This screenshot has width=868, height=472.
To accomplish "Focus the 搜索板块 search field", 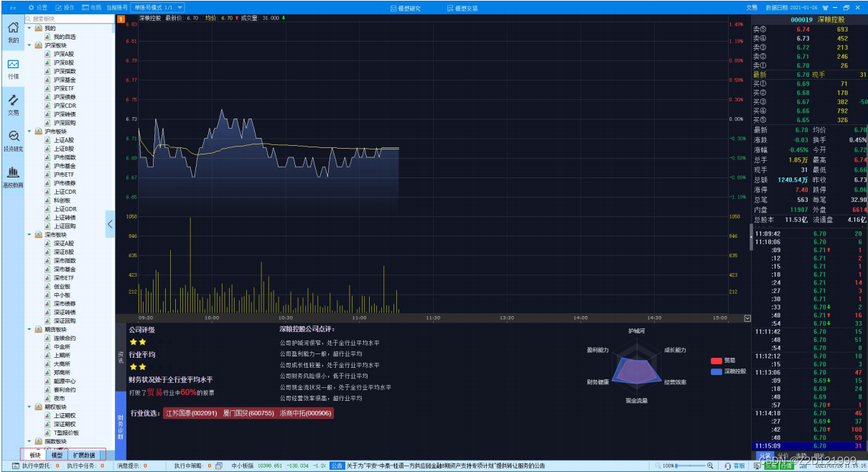I will click(68, 19).
